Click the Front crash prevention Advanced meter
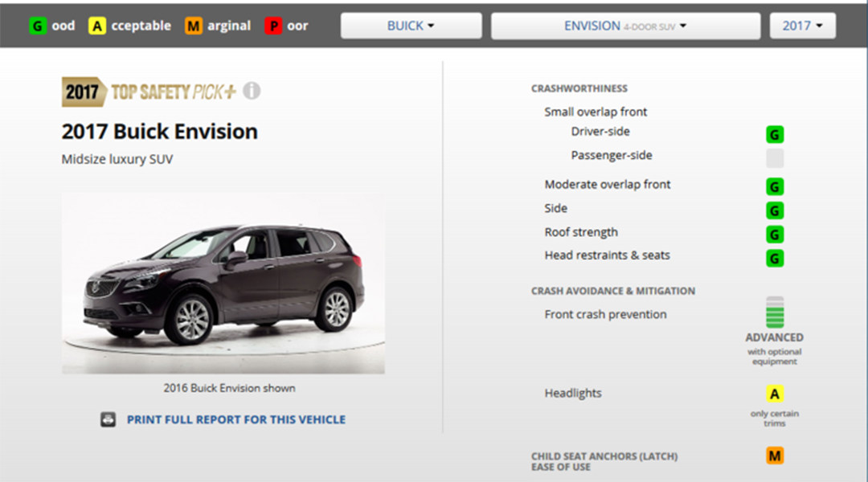This screenshot has width=868, height=482. pos(775,312)
